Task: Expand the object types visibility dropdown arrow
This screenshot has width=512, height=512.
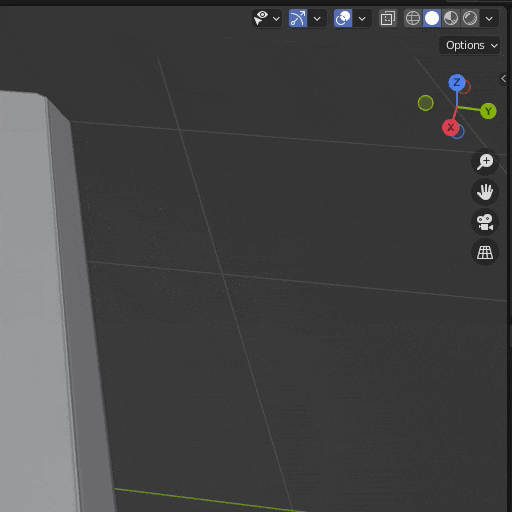Action: point(276,19)
